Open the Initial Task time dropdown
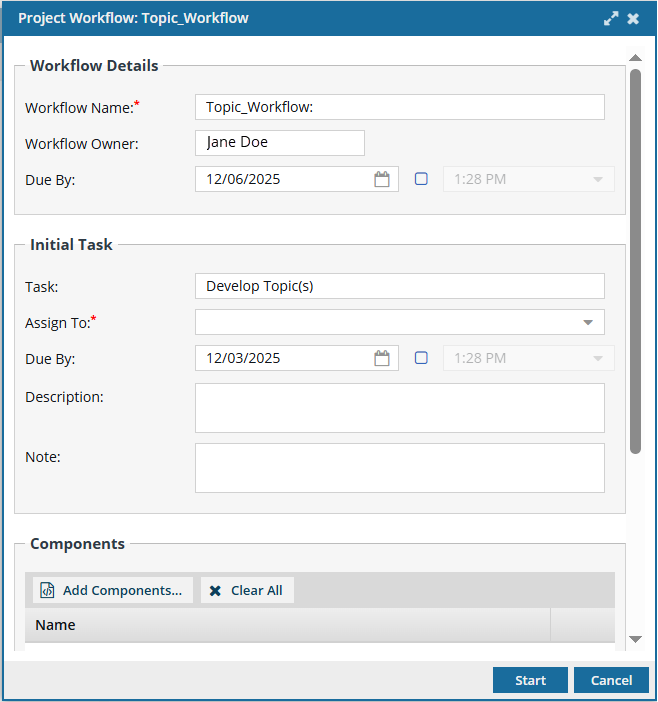658x702 pixels. coord(597,358)
